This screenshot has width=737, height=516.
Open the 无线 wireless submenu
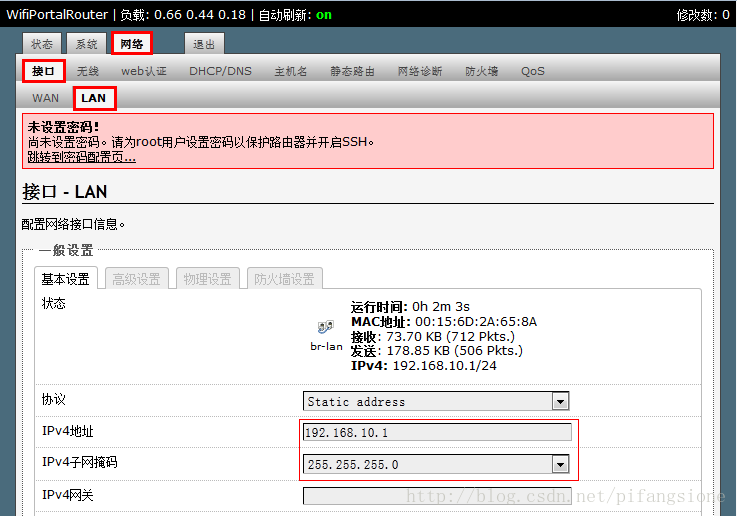pos(87,71)
